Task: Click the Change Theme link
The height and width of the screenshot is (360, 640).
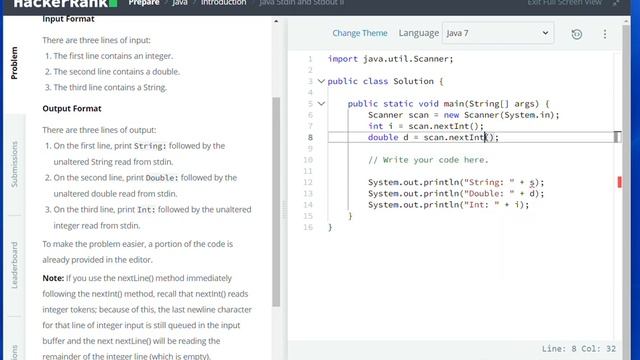Action: click(360, 33)
